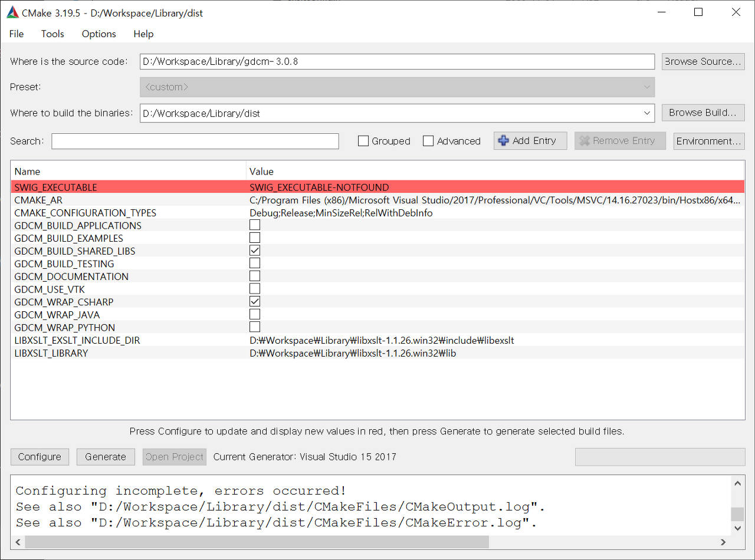Click the Remove Entry button
755x560 pixels.
point(620,141)
